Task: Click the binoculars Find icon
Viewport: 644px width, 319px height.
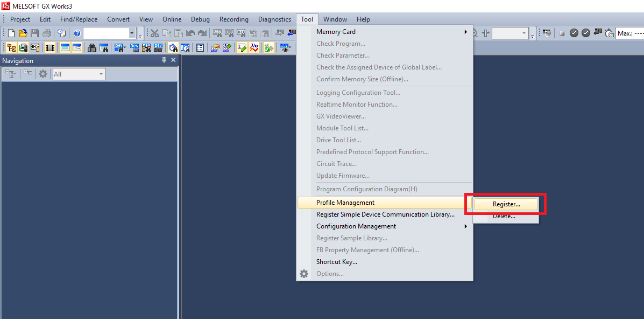Action: pyautogui.click(x=92, y=47)
